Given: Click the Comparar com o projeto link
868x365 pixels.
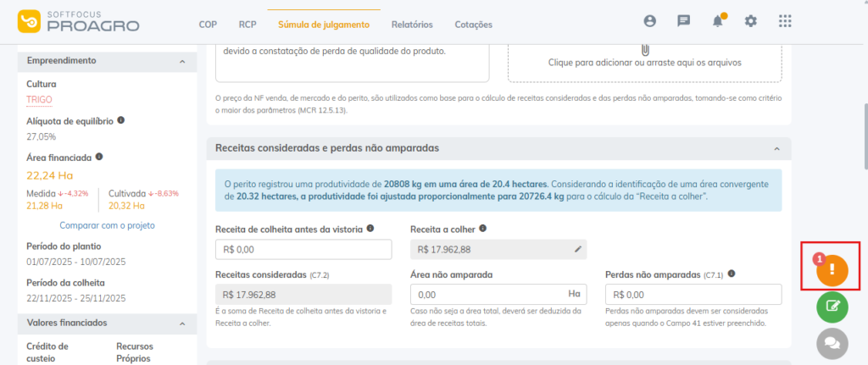Looking at the screenshot, I should [x=107, y=225].
